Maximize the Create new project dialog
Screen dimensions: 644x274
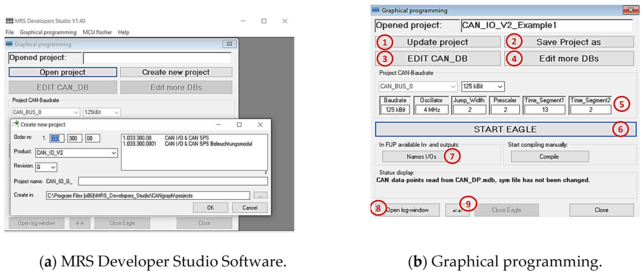(239, 124)
